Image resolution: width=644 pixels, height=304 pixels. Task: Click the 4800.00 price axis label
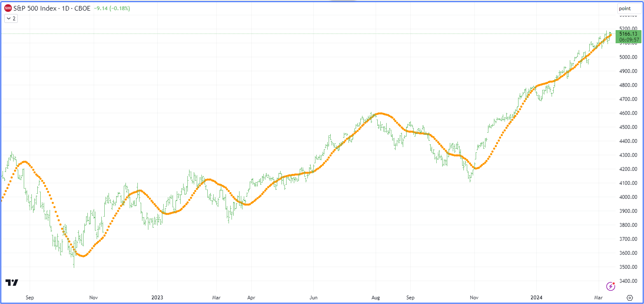tap(629, 85)
